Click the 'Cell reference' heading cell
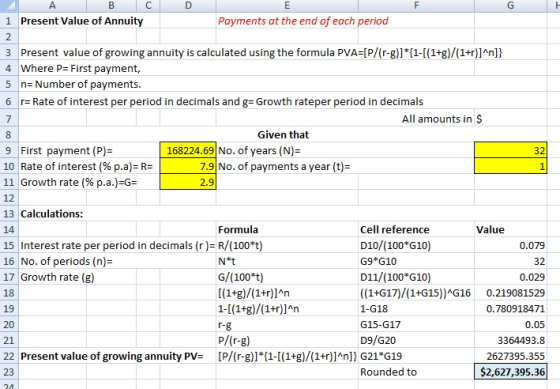Viewport: 560px width, 389px height. [395, 229]
